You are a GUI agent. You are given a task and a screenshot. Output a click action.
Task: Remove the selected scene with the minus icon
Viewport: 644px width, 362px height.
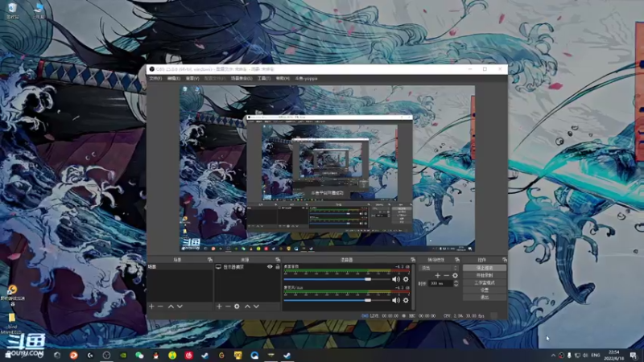click(x=160, y=306)
